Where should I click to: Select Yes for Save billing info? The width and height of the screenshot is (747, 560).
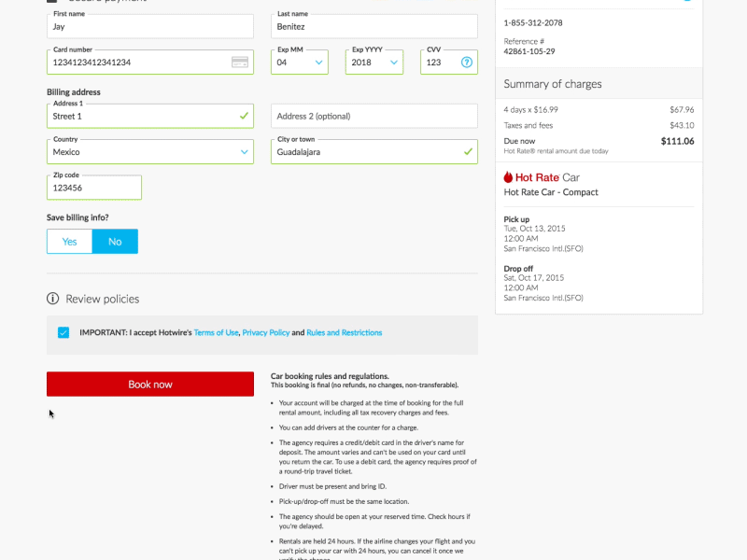[x=69, y=242]
